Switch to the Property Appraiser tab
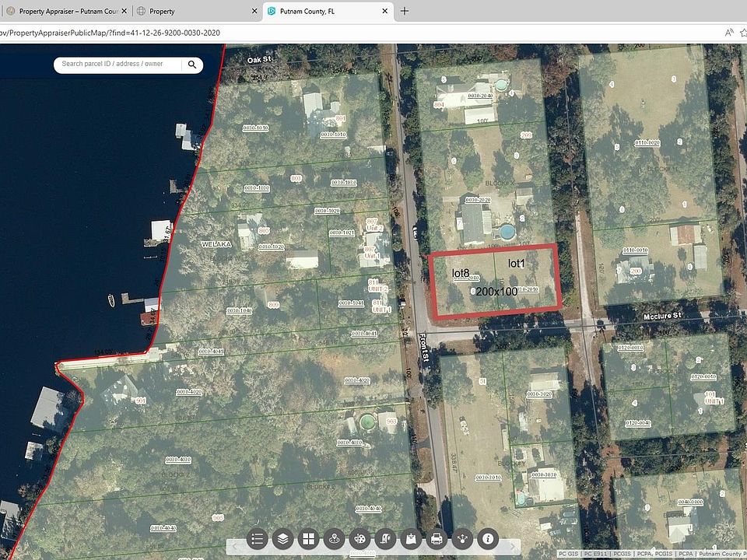 (66, 11)
